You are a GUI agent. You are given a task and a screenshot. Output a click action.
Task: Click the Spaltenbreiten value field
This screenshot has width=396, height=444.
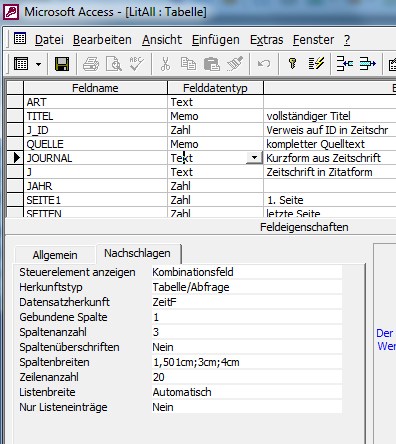pos(247,362)
